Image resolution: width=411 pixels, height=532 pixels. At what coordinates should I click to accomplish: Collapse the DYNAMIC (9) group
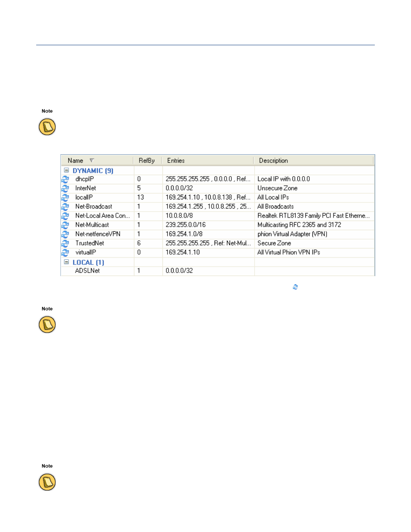tap(66, 170)
